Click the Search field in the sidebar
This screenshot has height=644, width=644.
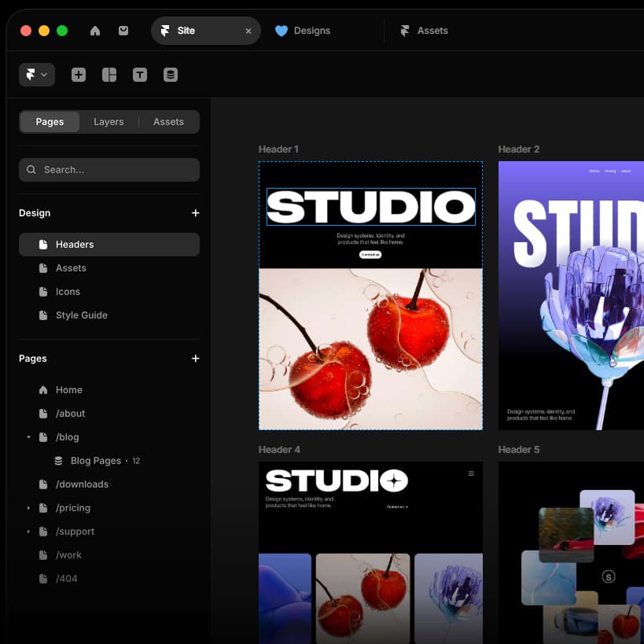109,169
